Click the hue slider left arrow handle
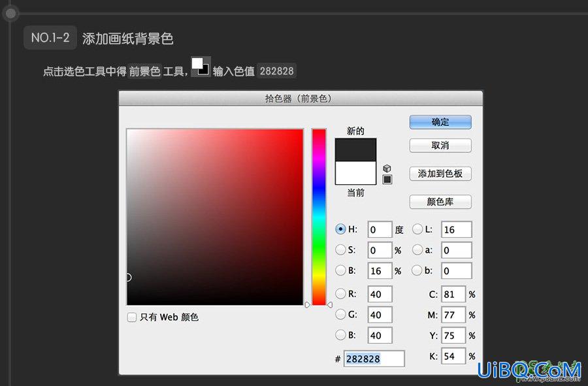This screenshot has width=588, height=386. click(308, 305)
